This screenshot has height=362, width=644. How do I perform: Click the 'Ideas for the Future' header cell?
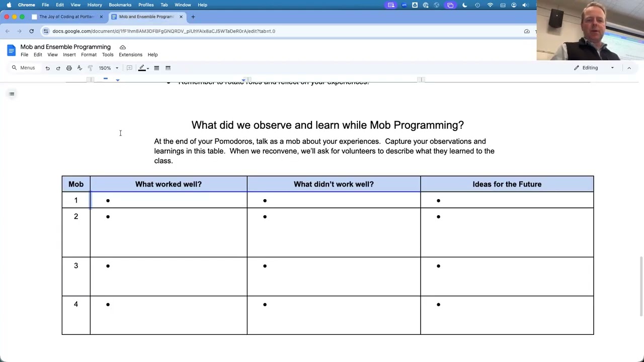tap(507, 184)
